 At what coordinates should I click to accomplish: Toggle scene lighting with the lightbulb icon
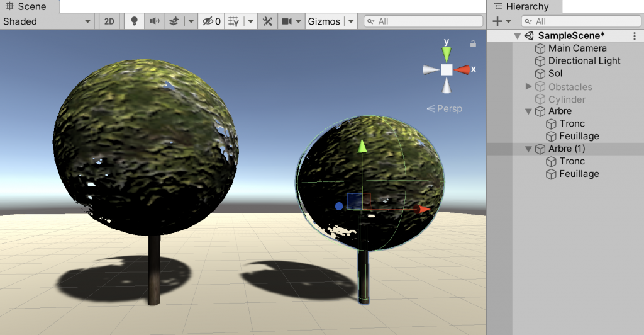coord(134,21)
